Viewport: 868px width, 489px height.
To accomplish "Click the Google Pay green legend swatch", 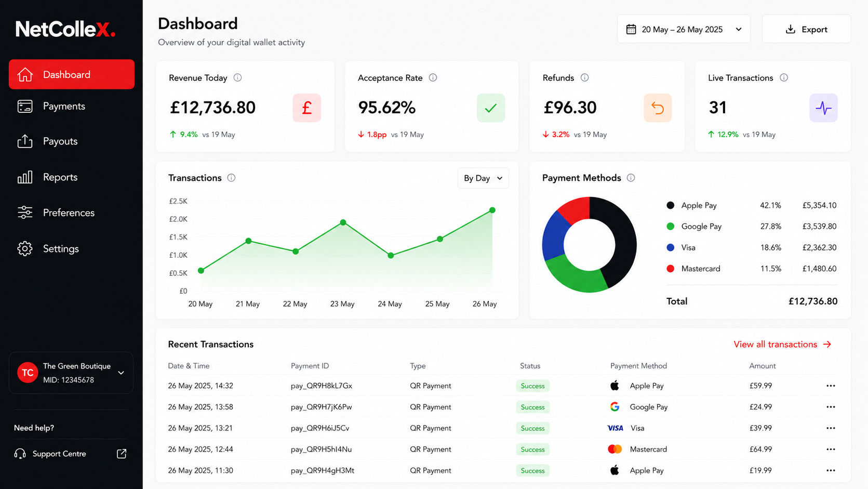I will point(671,226).
